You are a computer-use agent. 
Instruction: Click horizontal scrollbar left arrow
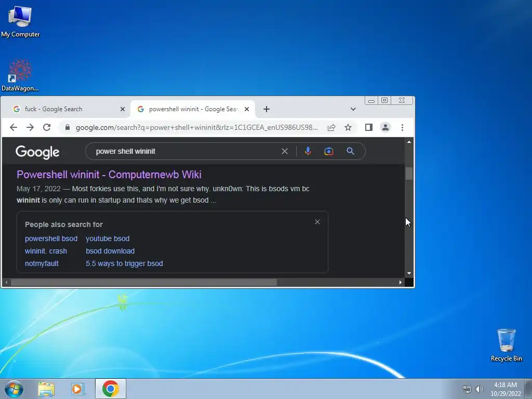point(6,282)
